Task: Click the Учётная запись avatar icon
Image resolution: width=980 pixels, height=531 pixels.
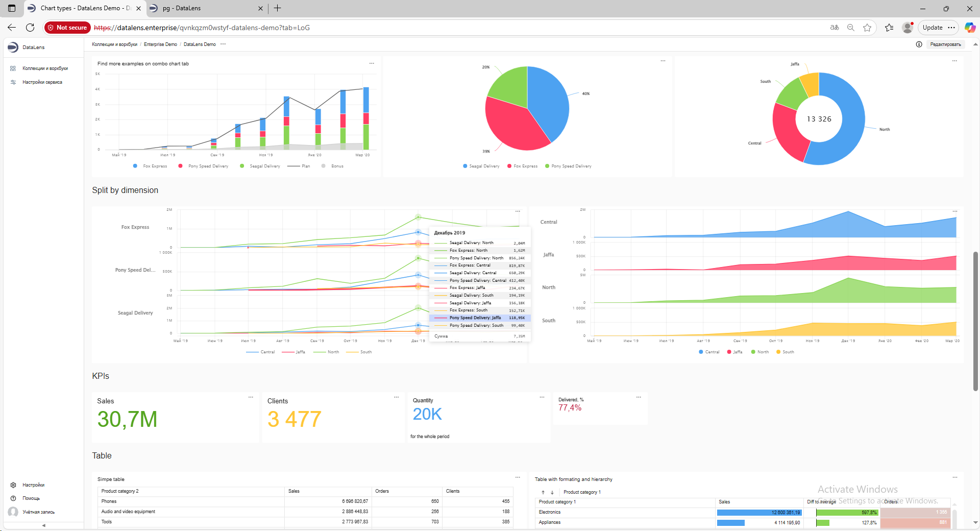Action: [13, 512]
